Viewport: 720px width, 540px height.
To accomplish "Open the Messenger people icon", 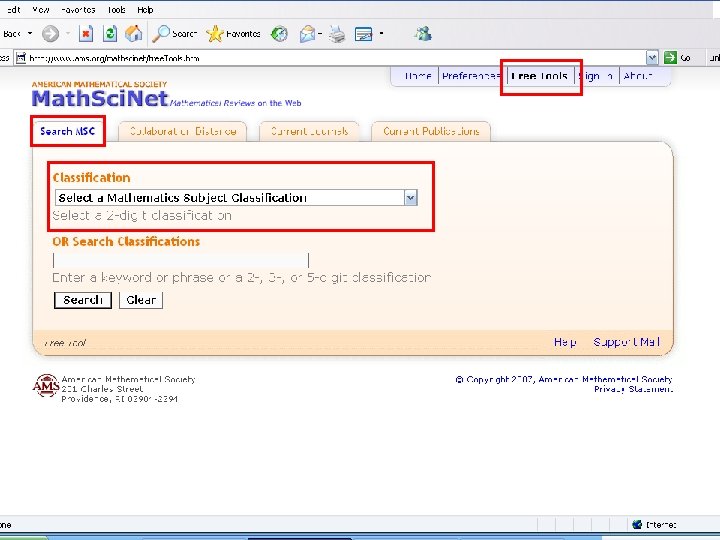I will (x=423, y=34).
